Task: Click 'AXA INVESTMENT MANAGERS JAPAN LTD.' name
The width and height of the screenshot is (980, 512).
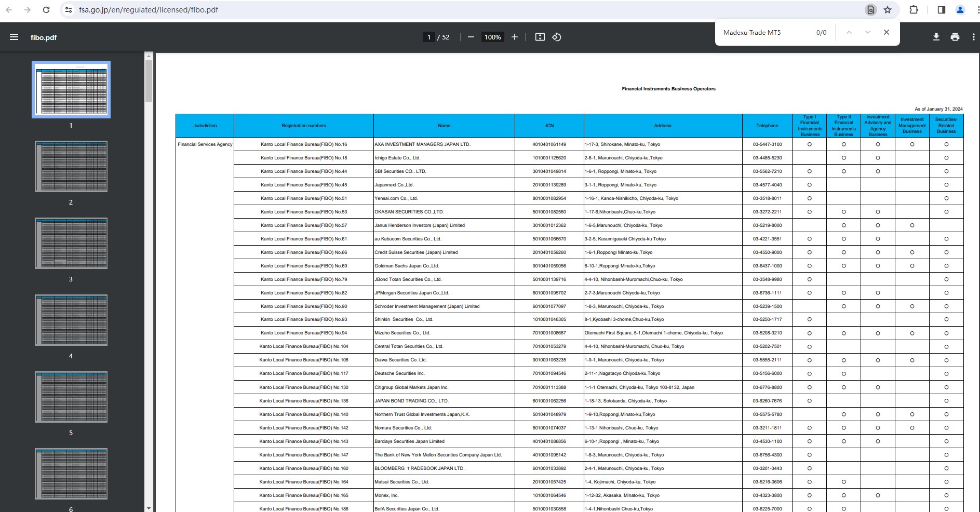Action: click(x=422, y=144)
